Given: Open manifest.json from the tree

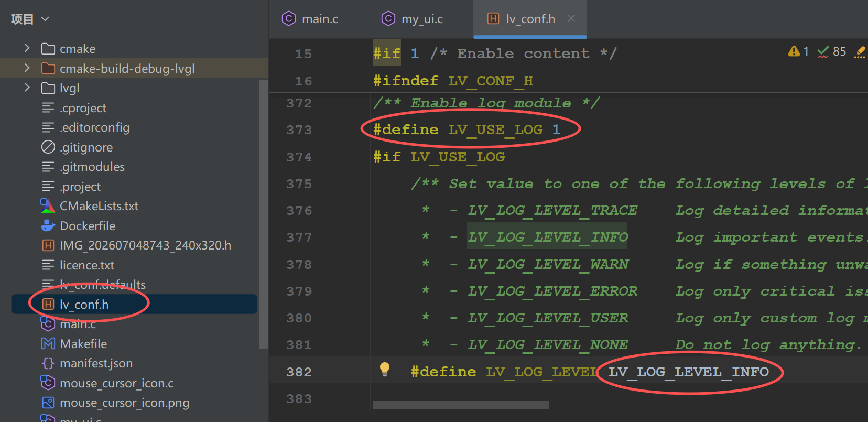Looking at the screenshot, I should point(96,363).
